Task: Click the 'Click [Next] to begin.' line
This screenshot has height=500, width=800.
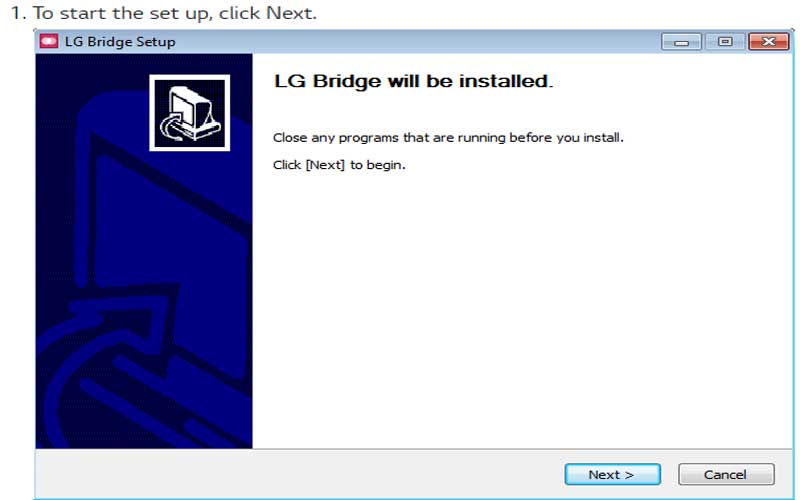Action: pyautogui.click(x=339, y=165)
